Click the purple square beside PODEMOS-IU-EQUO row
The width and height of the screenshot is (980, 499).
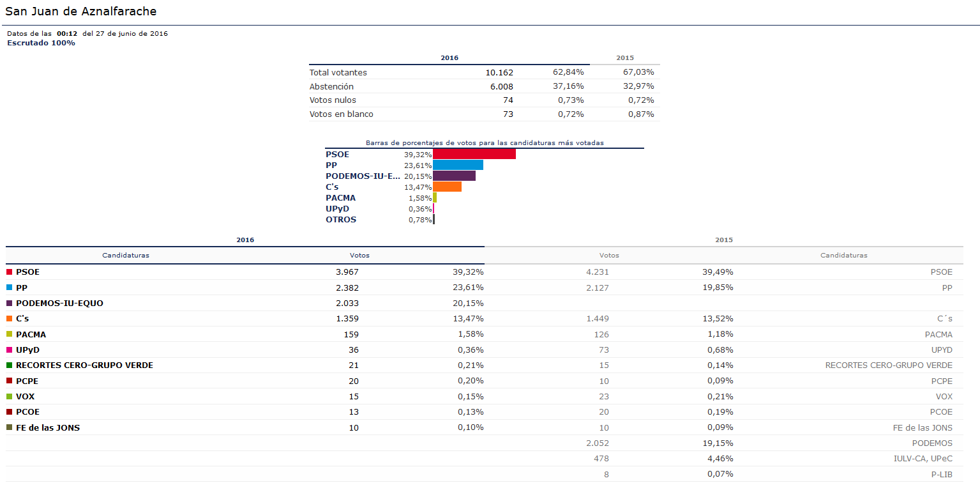click(10, 303)
